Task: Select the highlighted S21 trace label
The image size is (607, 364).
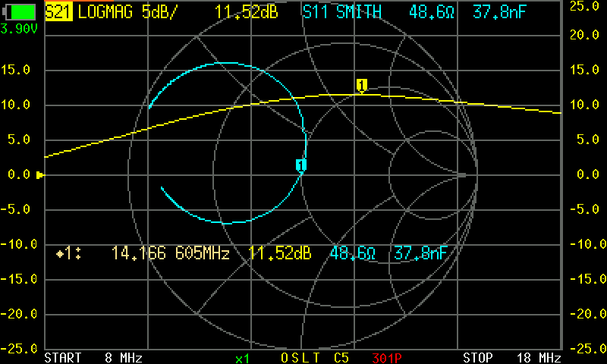Action: 58,12
